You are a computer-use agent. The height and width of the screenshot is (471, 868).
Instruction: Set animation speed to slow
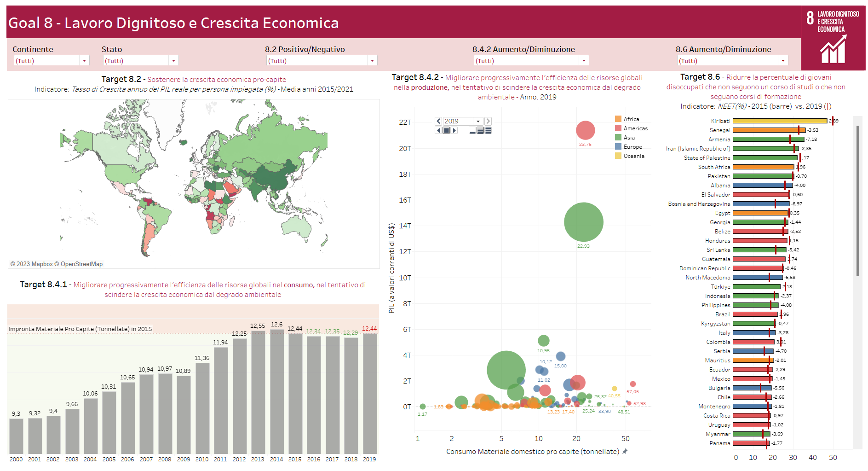[x=472, y=131]
